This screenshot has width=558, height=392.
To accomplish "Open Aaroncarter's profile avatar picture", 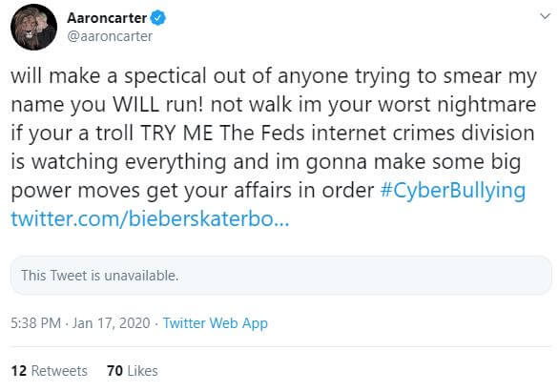I will click(x=33, y=27).
